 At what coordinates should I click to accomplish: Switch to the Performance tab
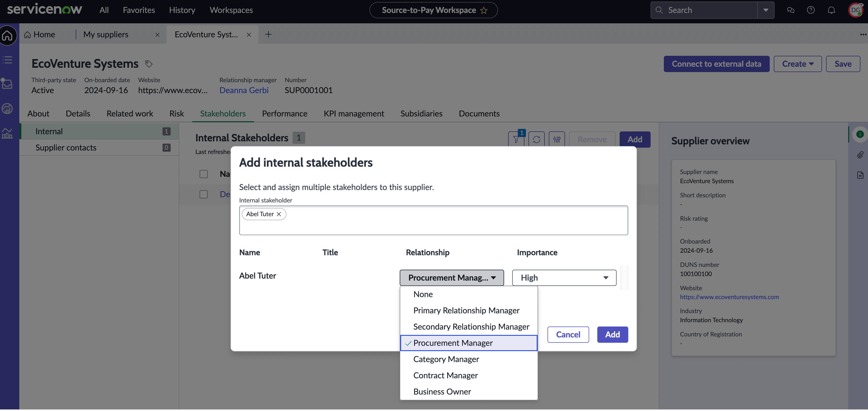[x=284, y=113]
